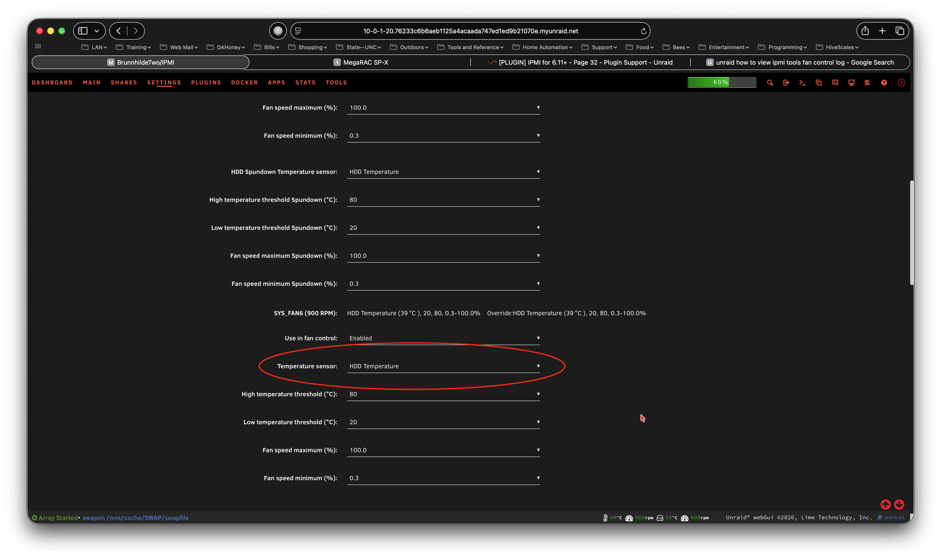941x560 pixels.
Task: Open Use in fan control dropdown
Action: click(x=443, y=338)
